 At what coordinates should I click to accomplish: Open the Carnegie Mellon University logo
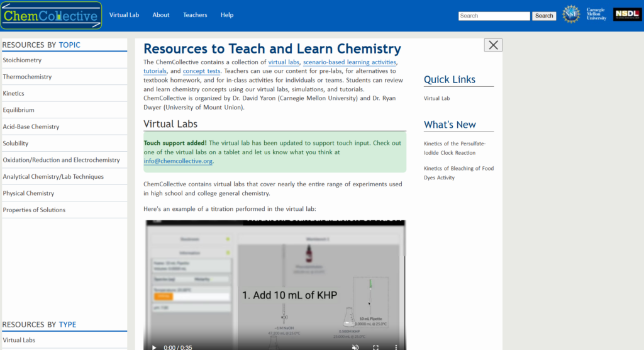(596, 14)
